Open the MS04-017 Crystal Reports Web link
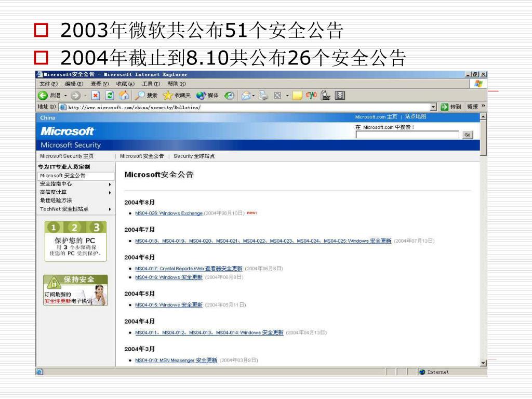Viewport: 532px width, 399px height. pyautogui.click(x=189, y=269)
